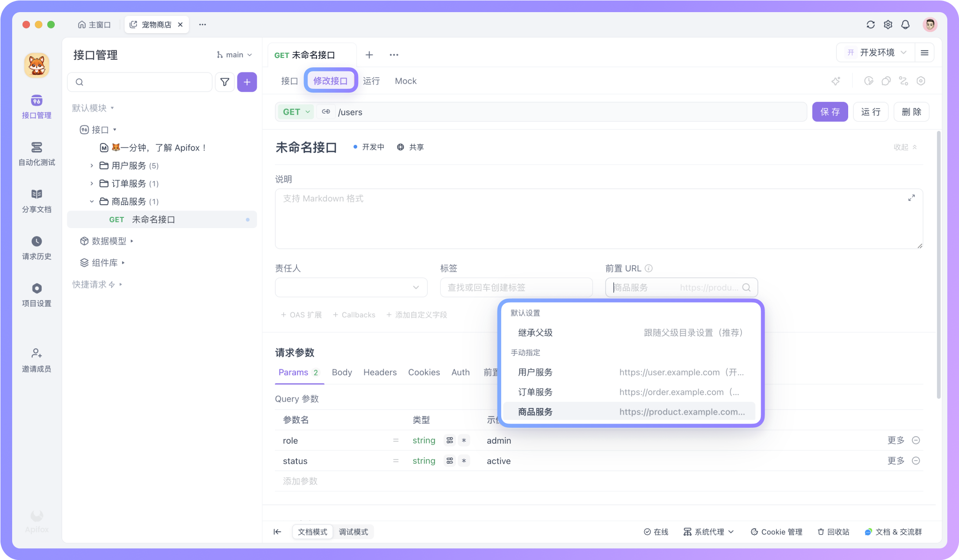The width and height of the screenshot is (959, 560).
Task: Switch to 调试模式
Action: pos(353,532)
